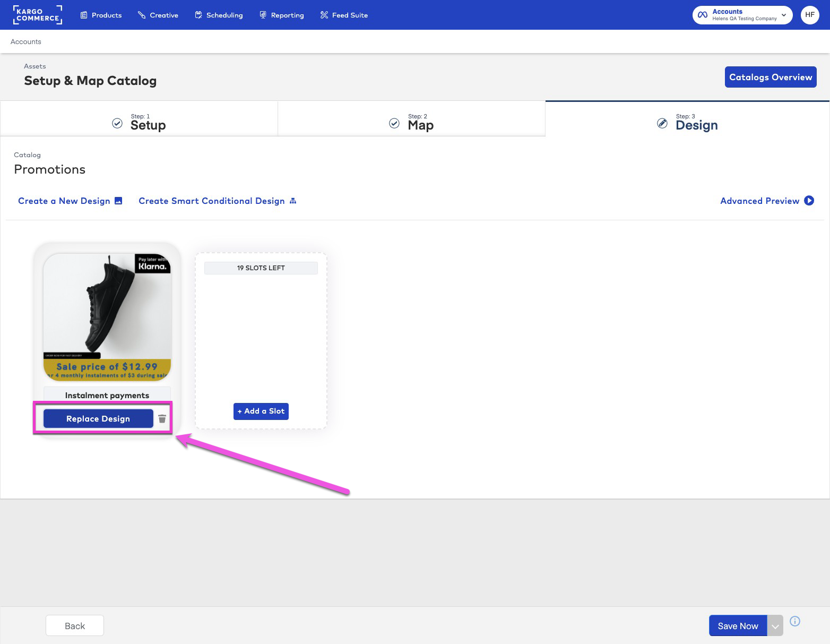This screenshot has width=830, height=644.
Task: Open the Products menu
Action: [101, 15]
